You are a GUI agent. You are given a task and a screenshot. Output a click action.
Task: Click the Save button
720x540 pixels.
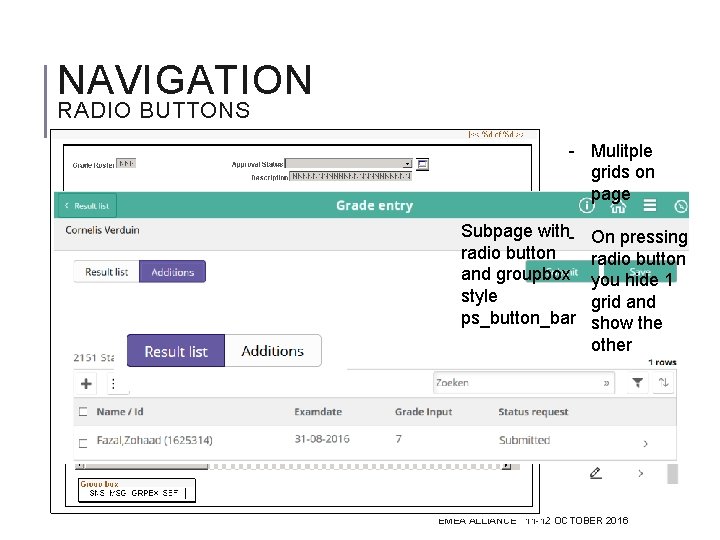coord(640,271)
